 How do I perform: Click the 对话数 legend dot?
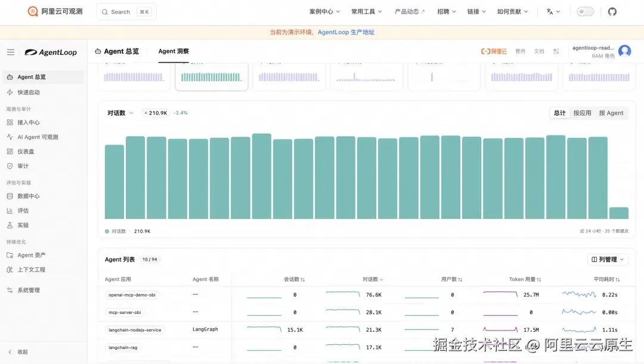107,232
